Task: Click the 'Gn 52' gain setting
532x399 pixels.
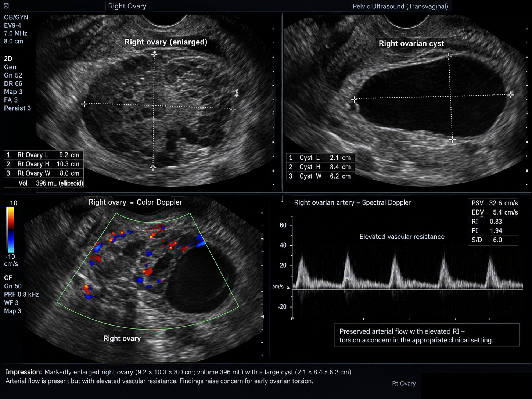Action: tap(13, 75)
